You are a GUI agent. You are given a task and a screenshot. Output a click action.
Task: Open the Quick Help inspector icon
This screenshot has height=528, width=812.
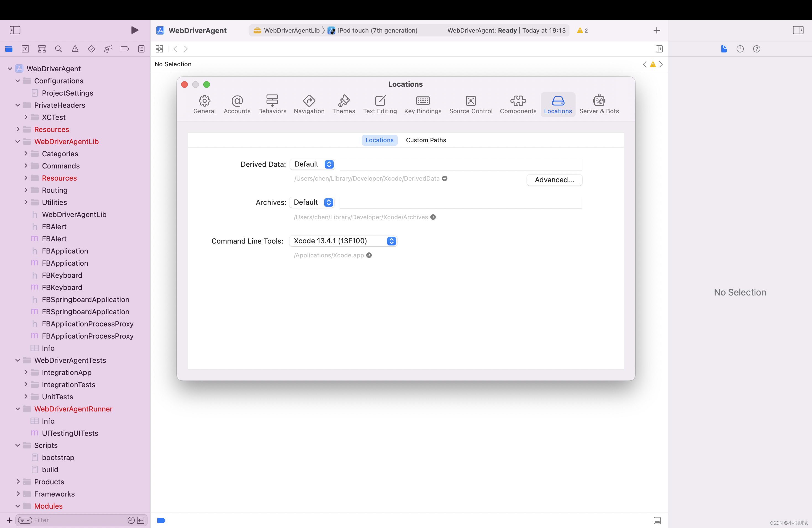pyautogui.click(x=756, y=49)
